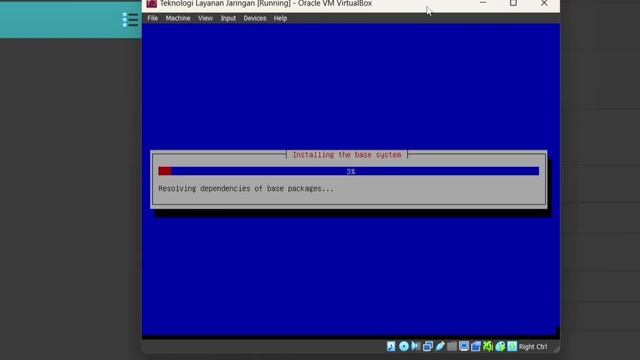This screenshot has width=640, height=360.
Task: Click the VirtualBox window title text
Action: click(266, 4)
